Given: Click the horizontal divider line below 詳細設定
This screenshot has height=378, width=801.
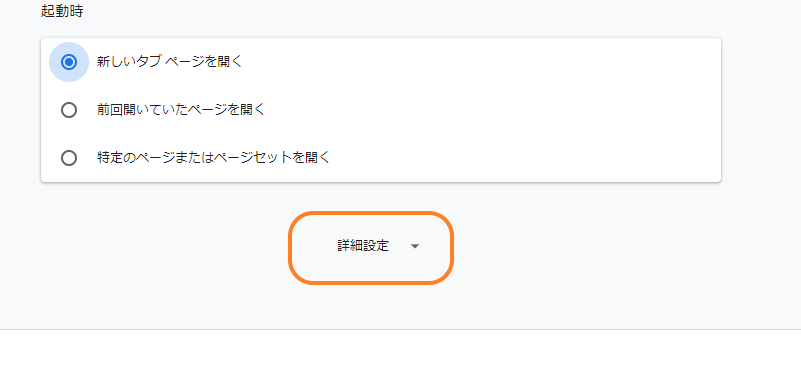Looking at the screenshot, I should (400, 329).
